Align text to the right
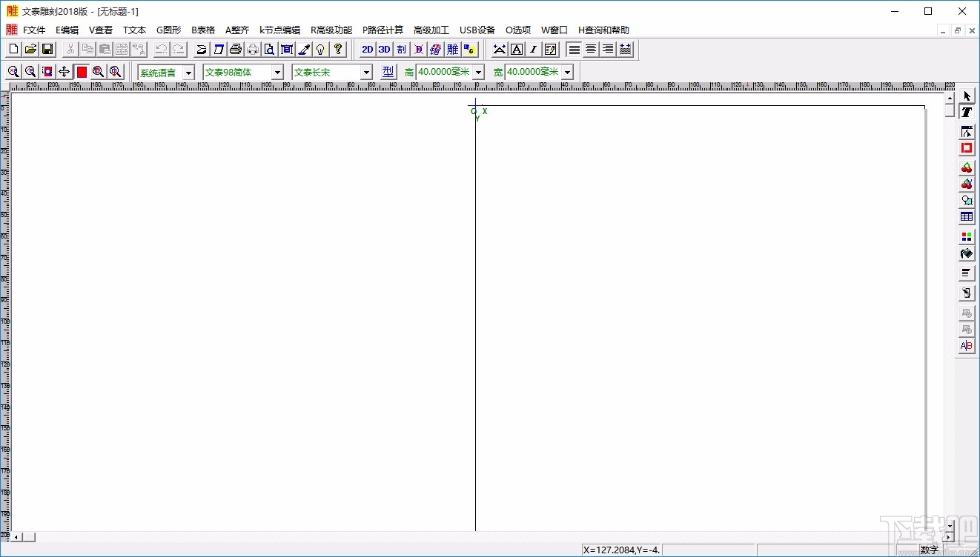Screen dimensions: 980x557 [x=608, y=50]
